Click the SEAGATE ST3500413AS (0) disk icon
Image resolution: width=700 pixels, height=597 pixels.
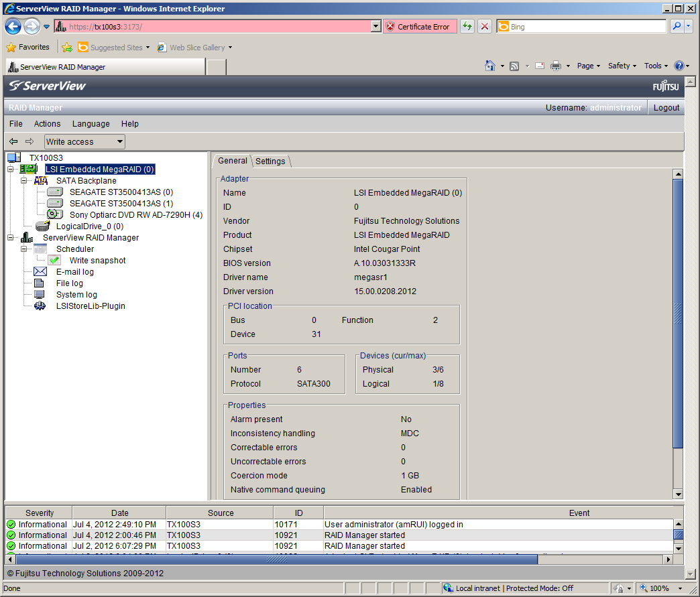point(55,192)
